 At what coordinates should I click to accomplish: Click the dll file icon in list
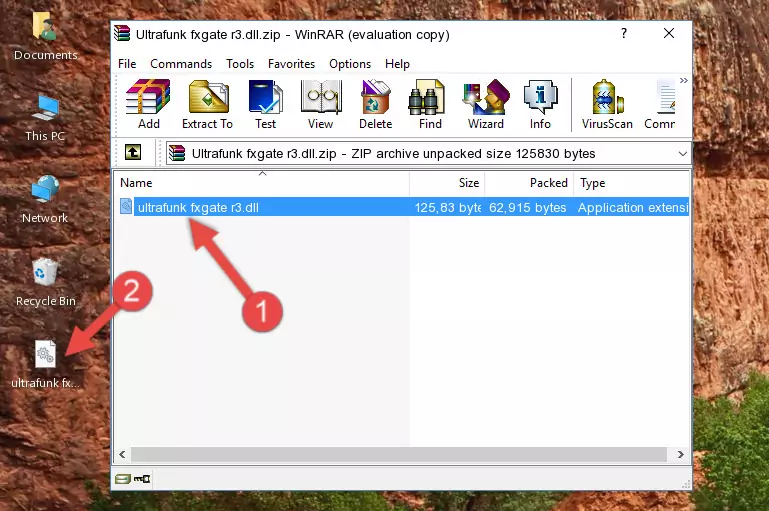[x=126, y=206]
